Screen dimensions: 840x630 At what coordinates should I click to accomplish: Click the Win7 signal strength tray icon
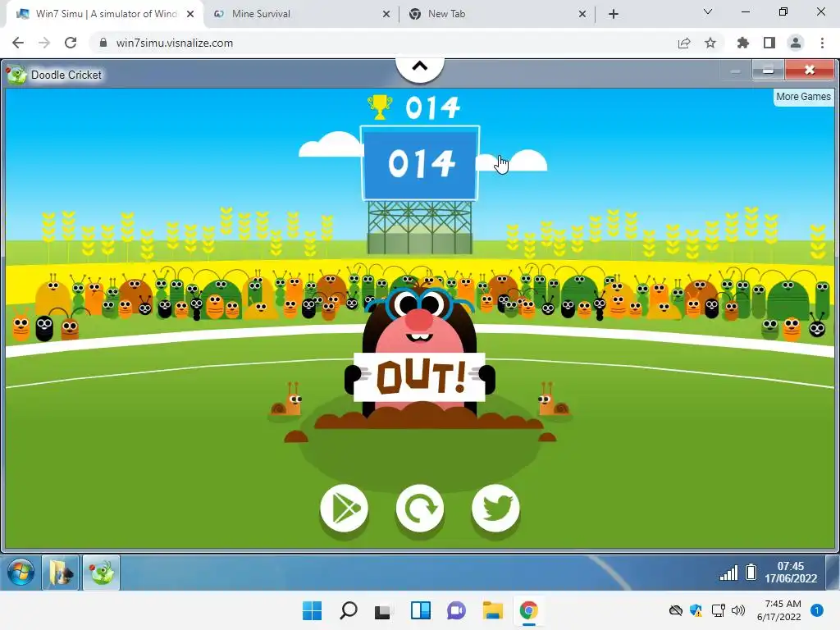pyautogui.click(x=728, y=573)
